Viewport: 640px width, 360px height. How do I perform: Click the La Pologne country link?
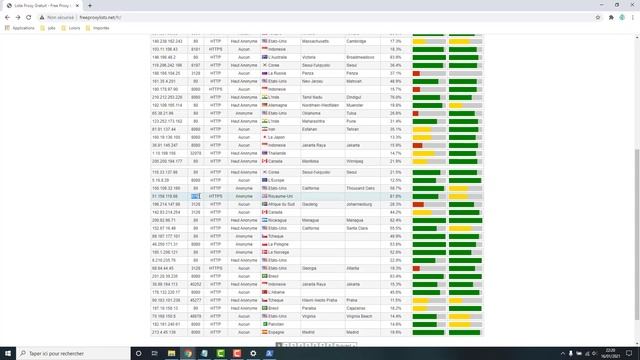click(278, 244)
